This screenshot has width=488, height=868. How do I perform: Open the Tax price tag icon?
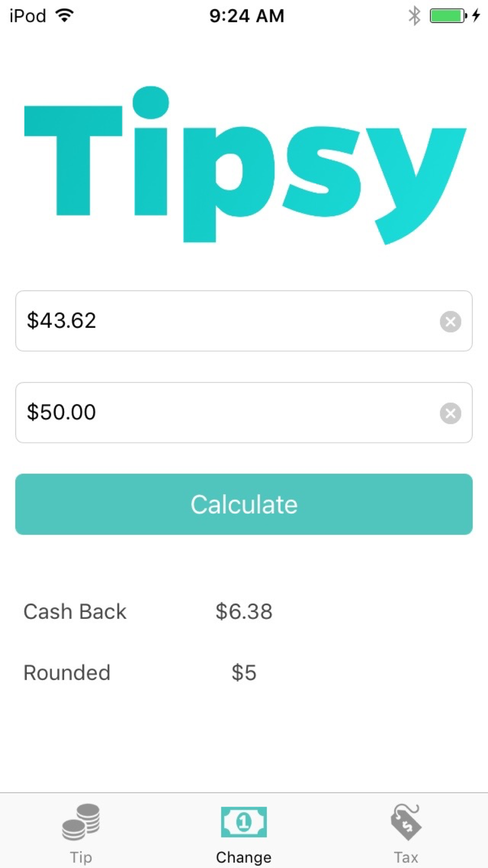click(x=406, y=822)
